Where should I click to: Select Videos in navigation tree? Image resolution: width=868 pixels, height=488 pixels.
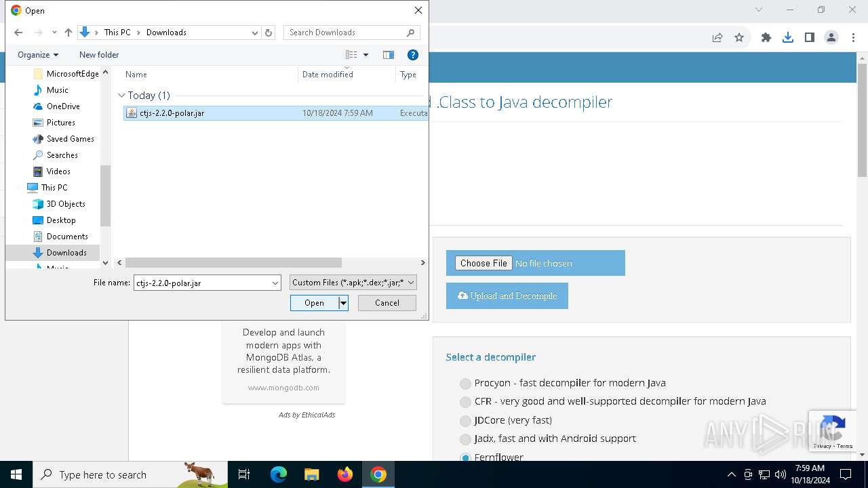click(52, 171)
